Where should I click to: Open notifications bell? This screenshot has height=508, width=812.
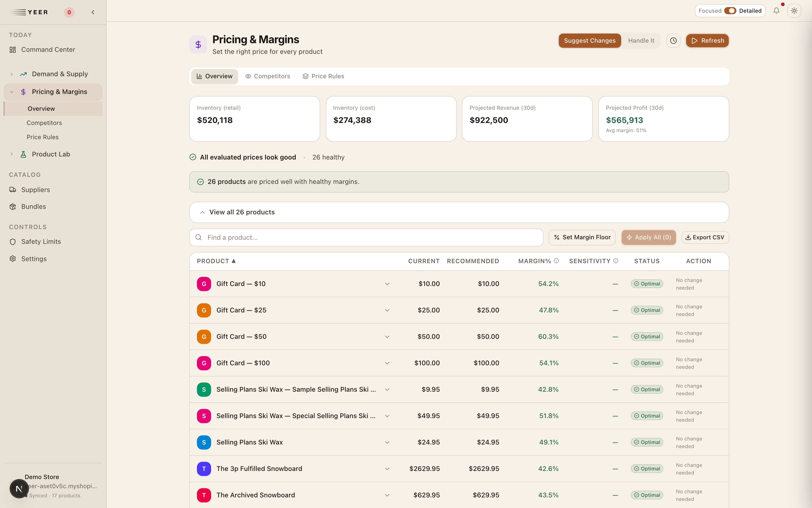(x=776, y=11)
